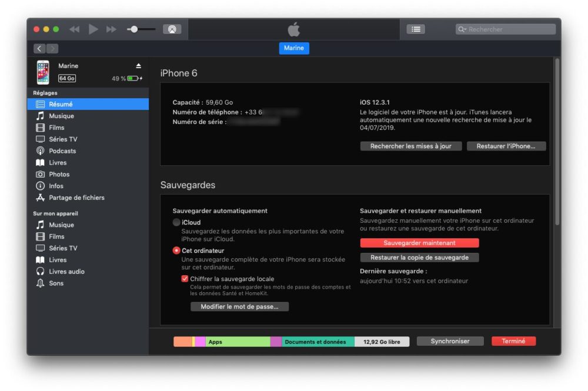Click the forward navigation chevron
The width and height of the screenshot is (588, 391).
52,48
